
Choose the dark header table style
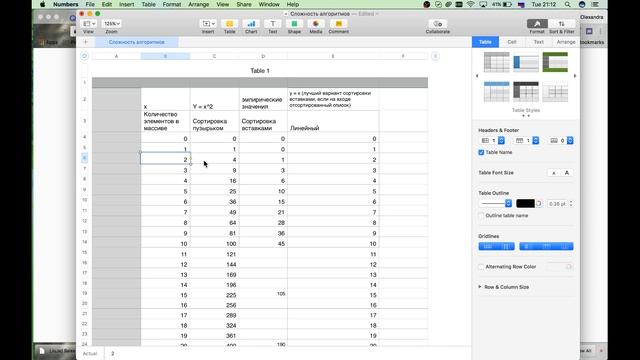(x=526, y=92)
